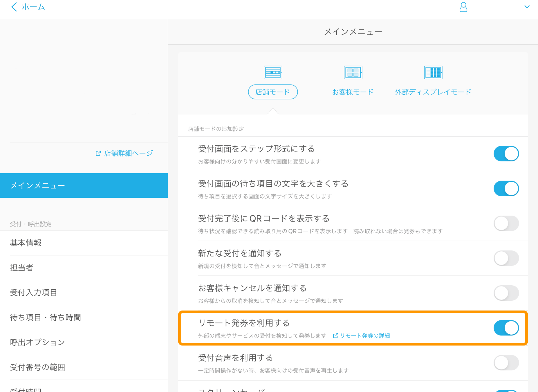This screenshot has height=392, width=538.
Task: Enable 受付完了後にQRコードを表示する toggle
Action: point(506,223)
